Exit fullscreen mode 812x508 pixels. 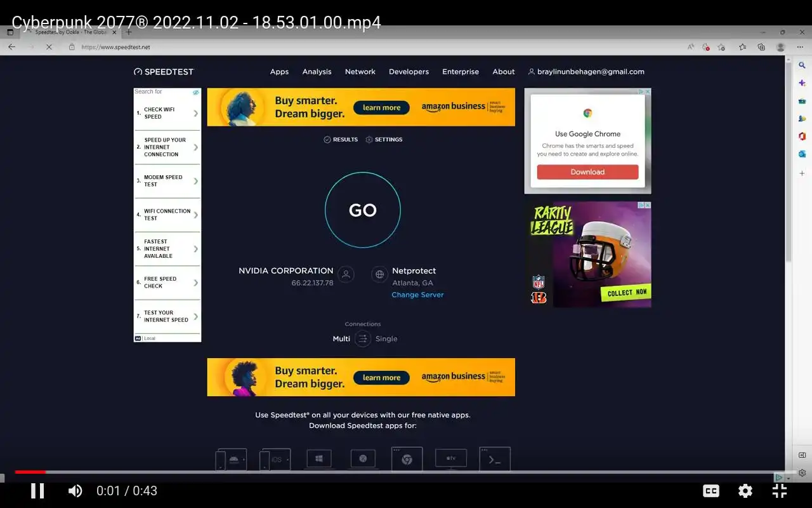(780, 491)
